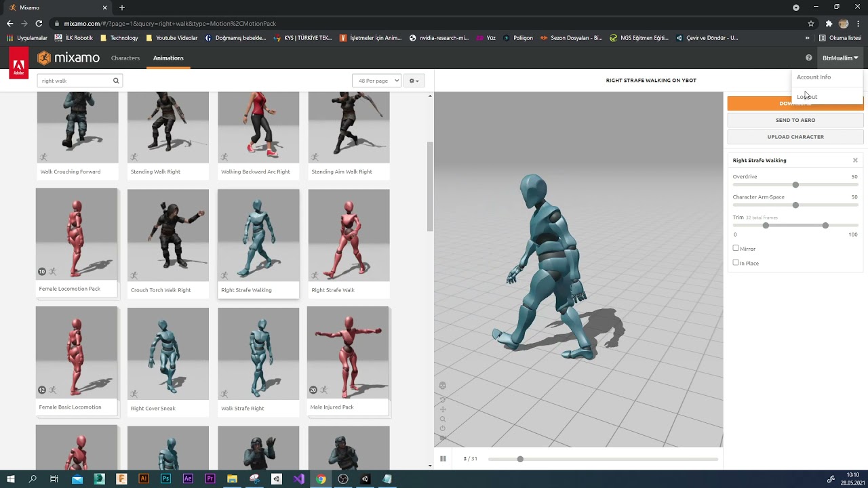
Task: Adjust the Overdrive slider handle
Action: 795,184
